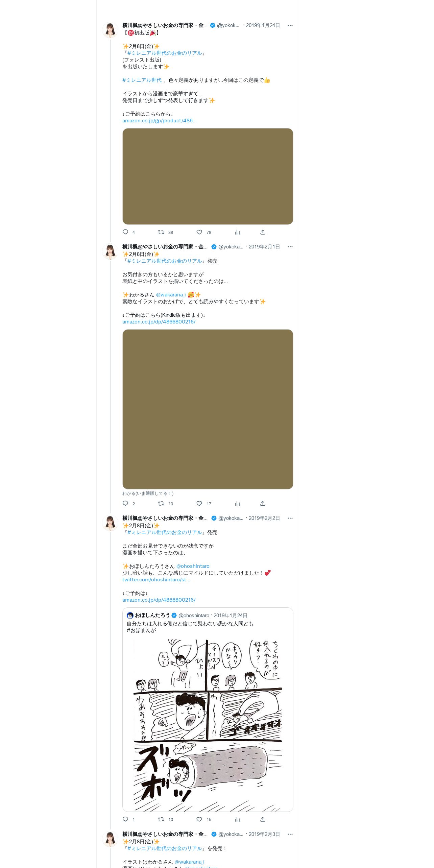Screen dimensions: 434x868
Task: Open more options on February 3 tweet
Action: tap(290, 834)
